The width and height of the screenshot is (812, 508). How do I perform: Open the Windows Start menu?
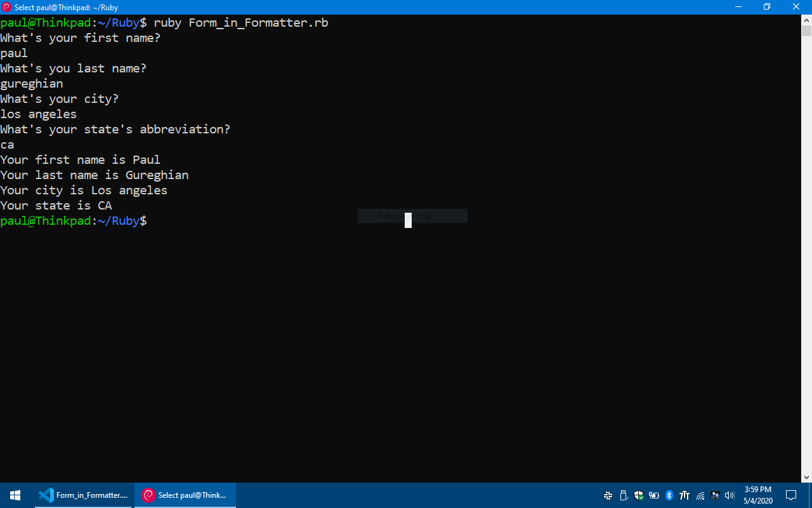(15, 495)
